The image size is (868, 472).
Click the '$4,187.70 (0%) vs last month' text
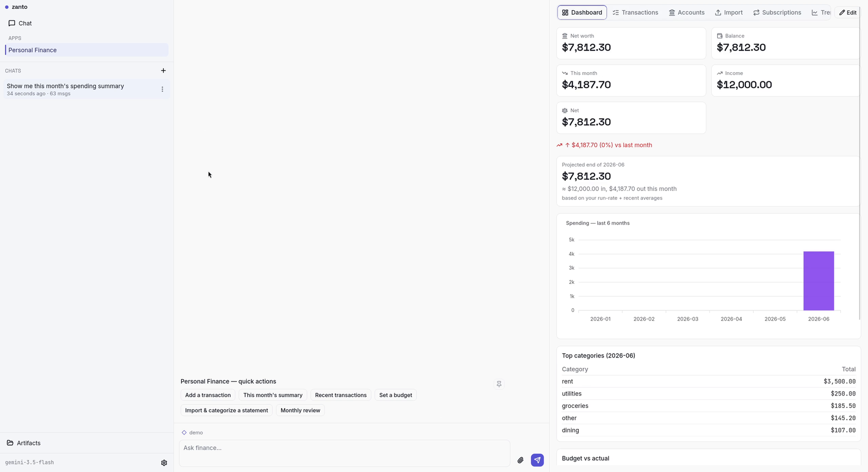click(x=612, y=145)
